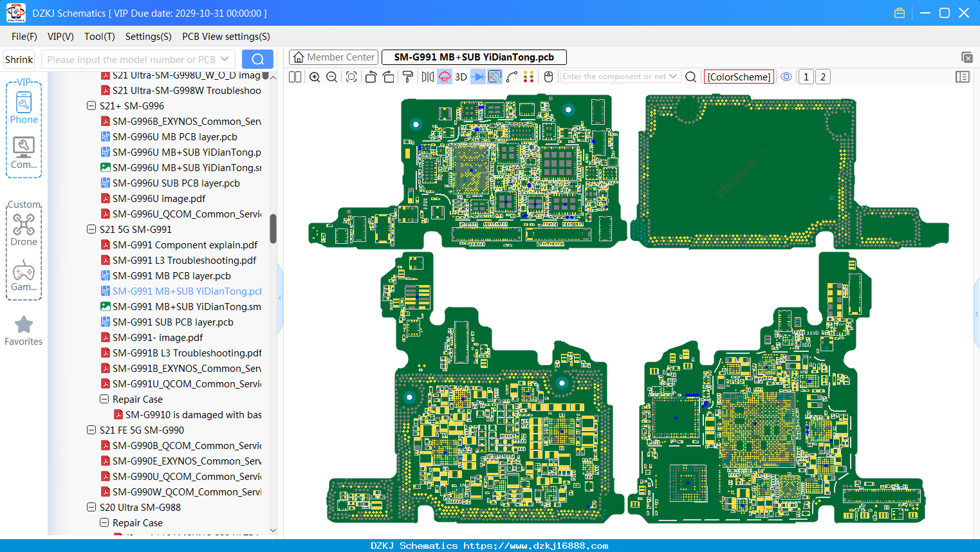Toggle the right side panel icon
Screen dimensions: 980x552
point(963,77)
